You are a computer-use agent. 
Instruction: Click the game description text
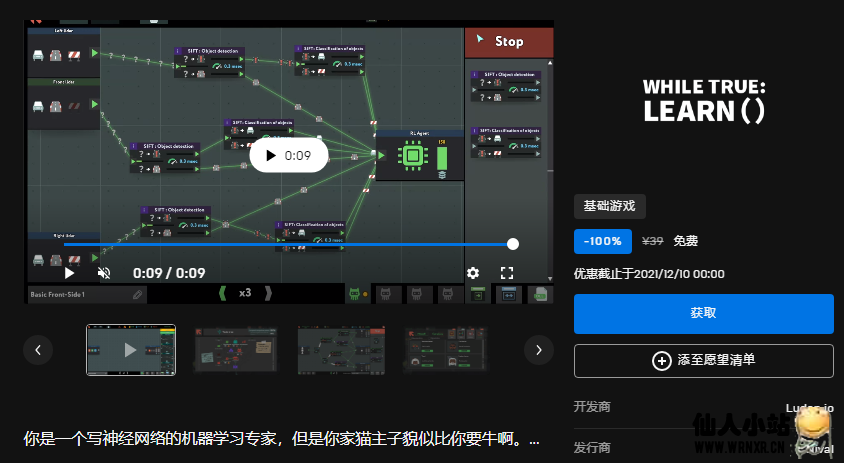(281, 439)
